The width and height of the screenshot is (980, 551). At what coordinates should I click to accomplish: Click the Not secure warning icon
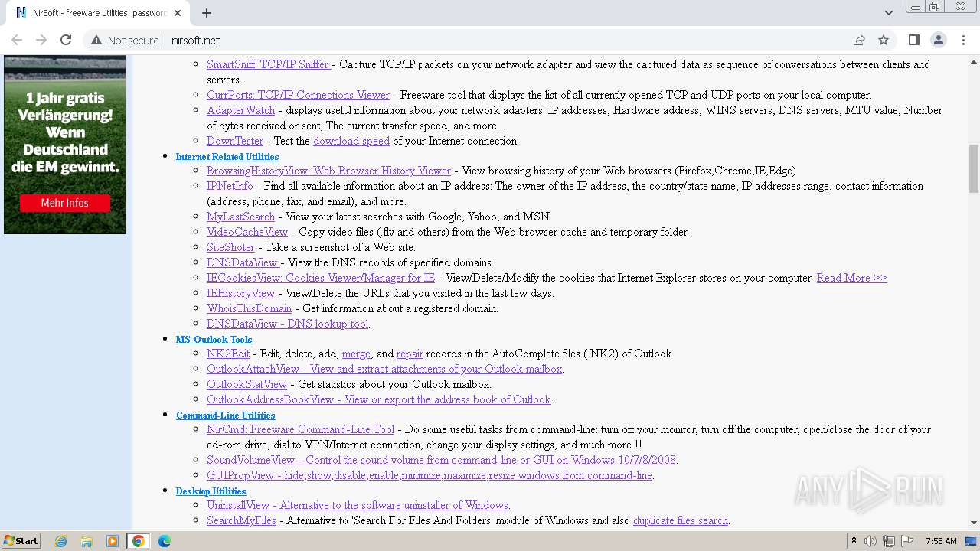[96, 40]
